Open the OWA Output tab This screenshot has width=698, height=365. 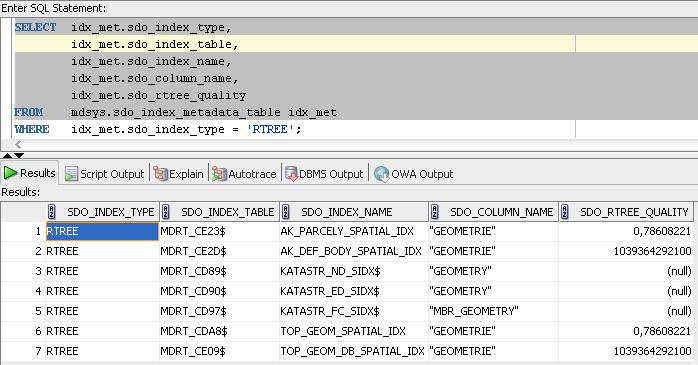click(x=414, y=174)
